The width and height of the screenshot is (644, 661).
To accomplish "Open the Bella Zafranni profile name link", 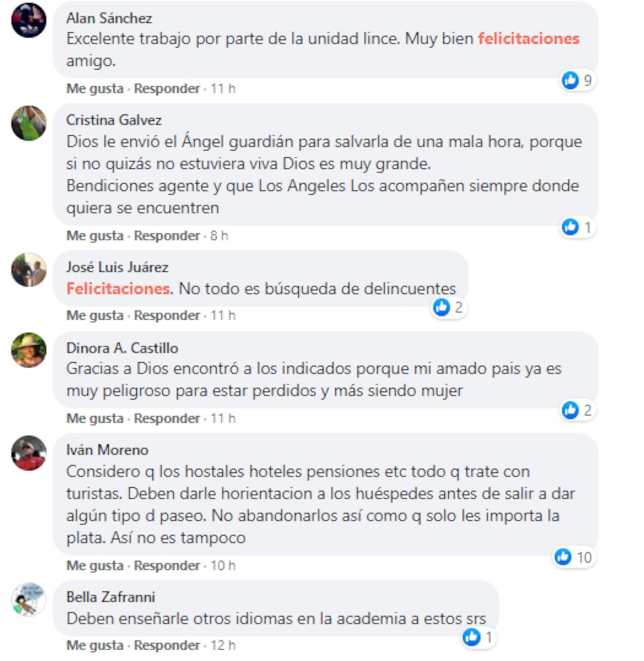I will pos(111,597).
